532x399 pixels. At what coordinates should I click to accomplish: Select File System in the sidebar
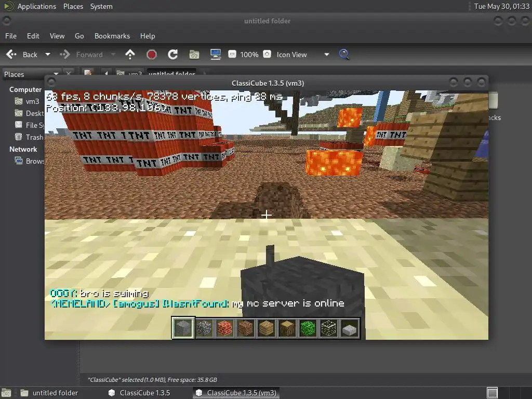point(30,125)
